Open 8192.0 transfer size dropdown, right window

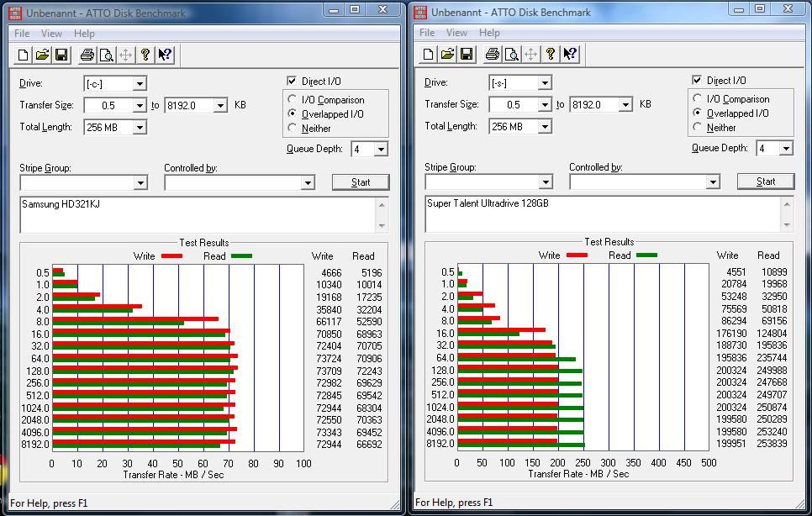point(625,104)
